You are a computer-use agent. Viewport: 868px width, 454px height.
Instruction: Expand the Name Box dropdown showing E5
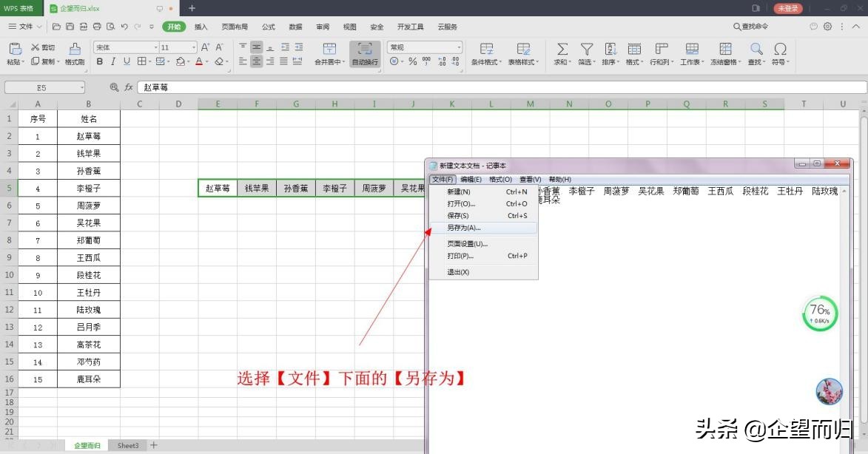82,87
